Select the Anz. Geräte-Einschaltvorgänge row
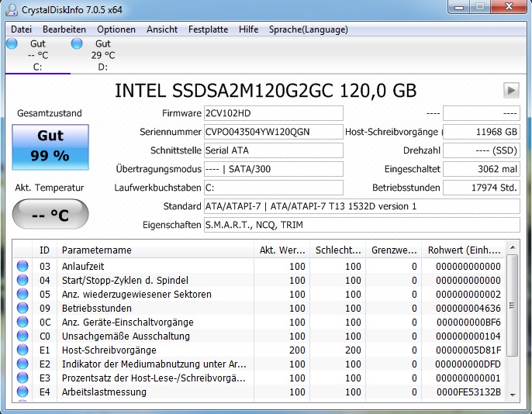This screenshot has height=414, width=532. (x=127, y=322)
